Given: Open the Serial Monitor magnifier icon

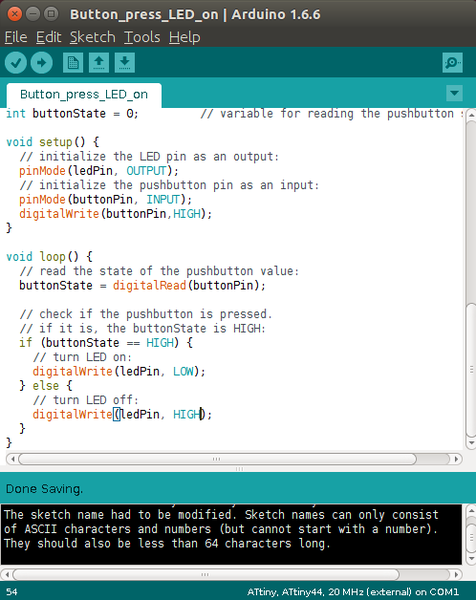Looking at the screenshot, I should coord(453,62).
